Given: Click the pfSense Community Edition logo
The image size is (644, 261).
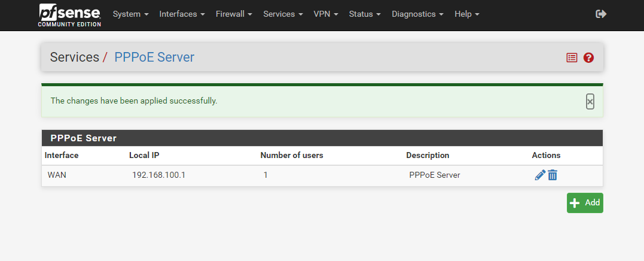Looking at the screenshot, I should point(69,15).
